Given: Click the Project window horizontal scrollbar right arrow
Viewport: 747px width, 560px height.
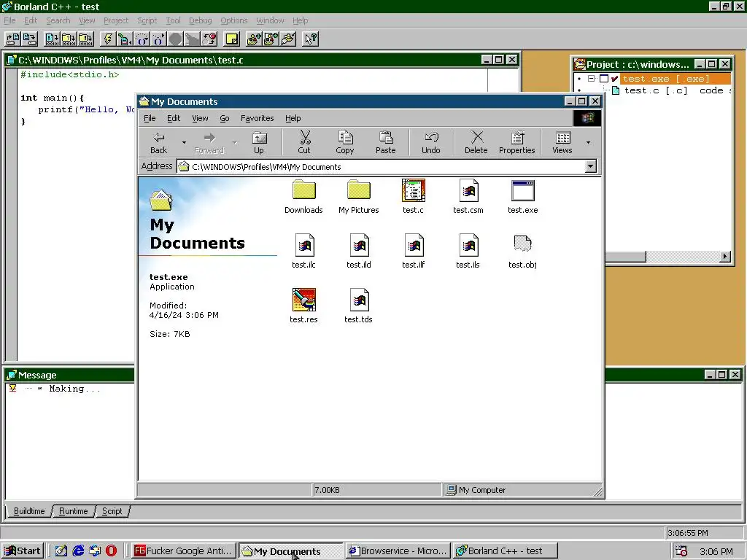Looking at the screenshot, I should pyautogui.click(x=724, y=256).
